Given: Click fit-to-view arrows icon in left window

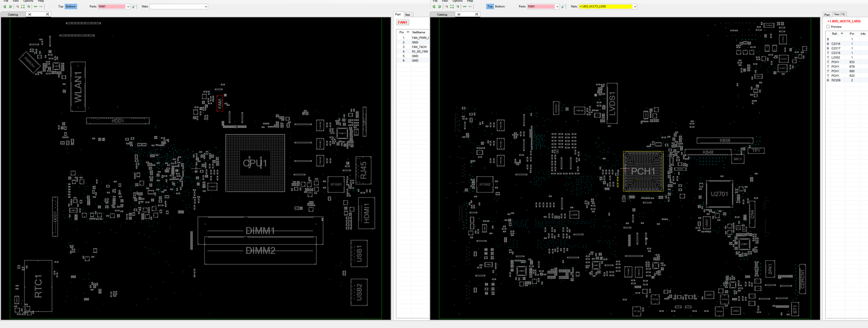Looking at the screenshot, I should 23,6.
